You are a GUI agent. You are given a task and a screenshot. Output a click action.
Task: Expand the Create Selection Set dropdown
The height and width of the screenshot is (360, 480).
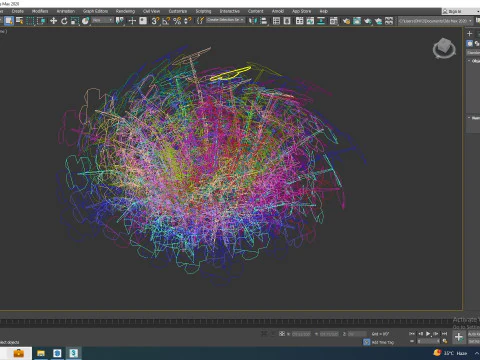click(x=225, y=20)
